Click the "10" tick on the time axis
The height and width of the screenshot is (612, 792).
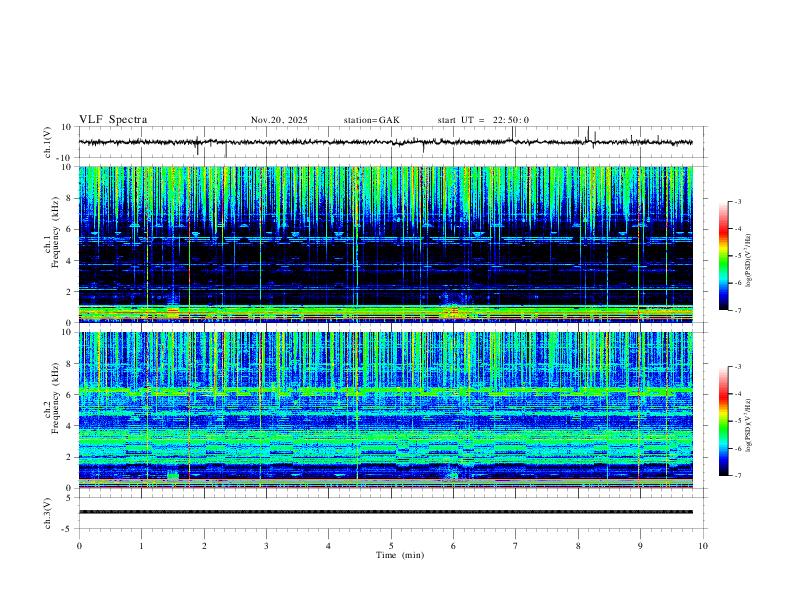pyautogui.click(x=703, y=546)
